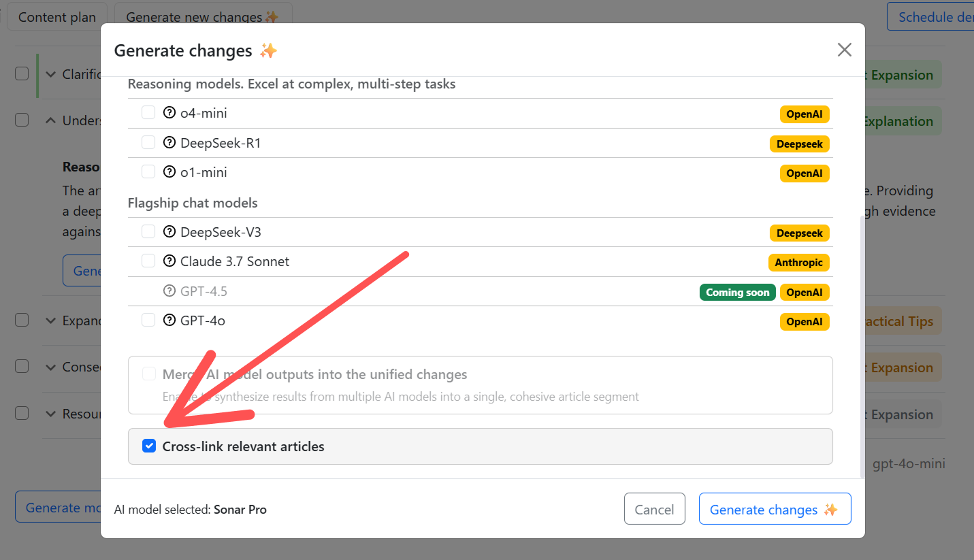Collapse the Unders row chevron
974x560 pixels.
click(x=50, y=120)
